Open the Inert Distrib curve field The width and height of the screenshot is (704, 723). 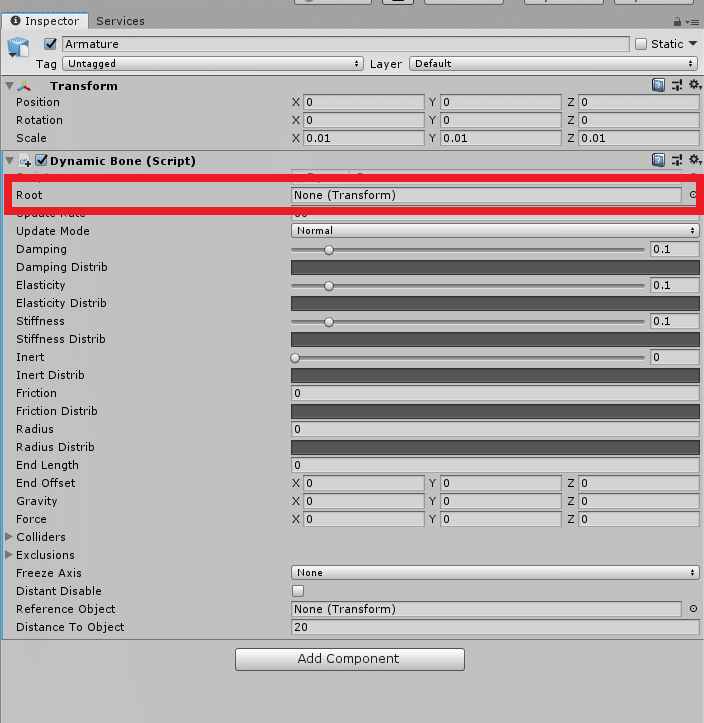tap(495, 375)
